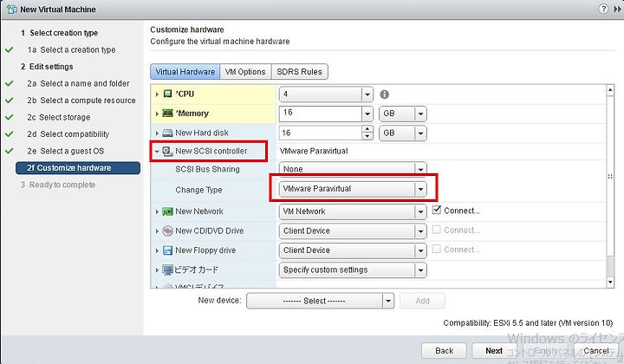Expand the video card row
The width and height of the screenshot is (624, 364).
tap(157, 270)
